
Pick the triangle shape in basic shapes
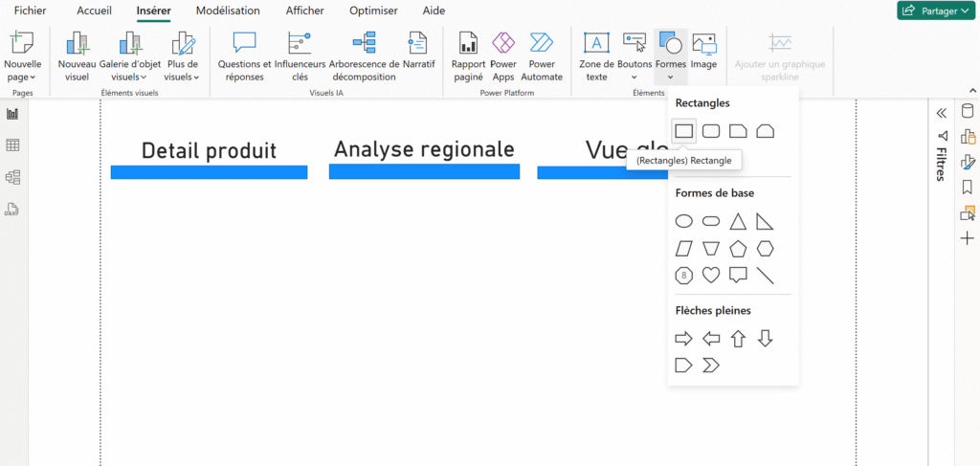pos(738,222)
